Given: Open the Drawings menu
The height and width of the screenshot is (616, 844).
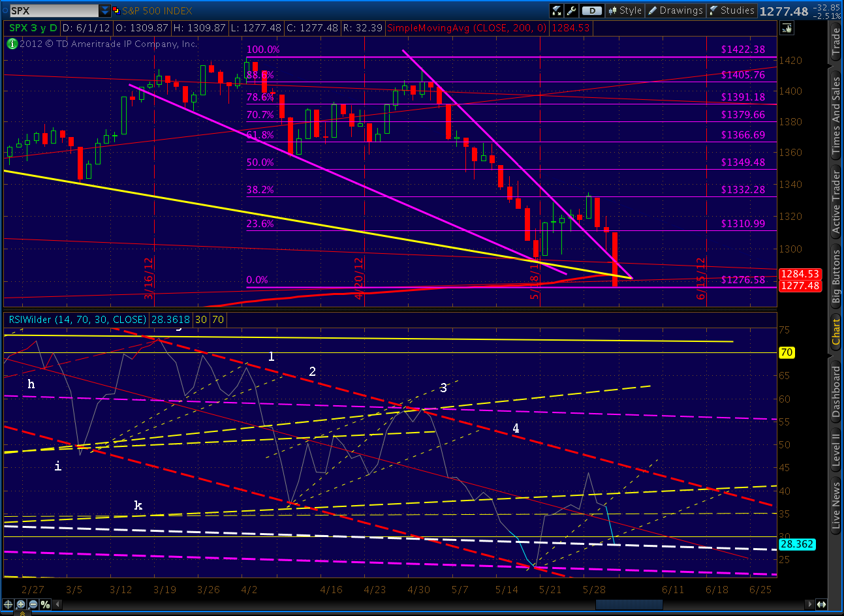Looking at the screenshot, I should (x=676, y=10).
